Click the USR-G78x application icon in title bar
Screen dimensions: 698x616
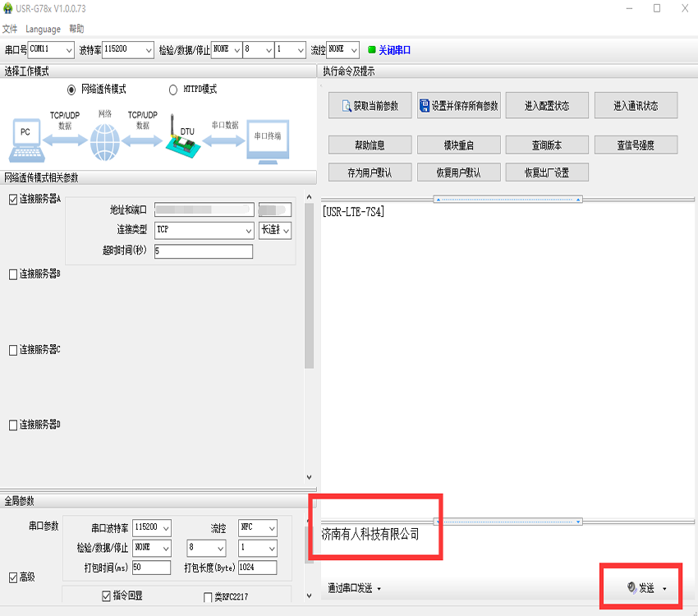[10, 9]
